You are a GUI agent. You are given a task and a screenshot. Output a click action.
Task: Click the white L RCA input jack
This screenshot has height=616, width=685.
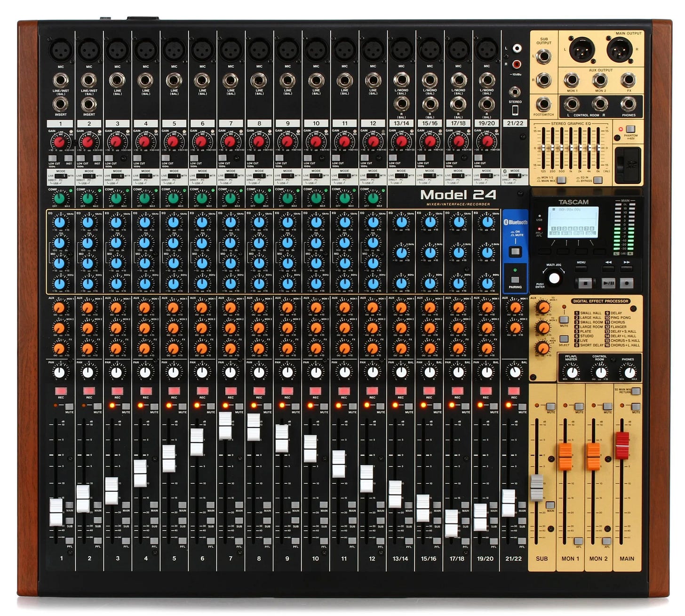click(x=517, y=48)
